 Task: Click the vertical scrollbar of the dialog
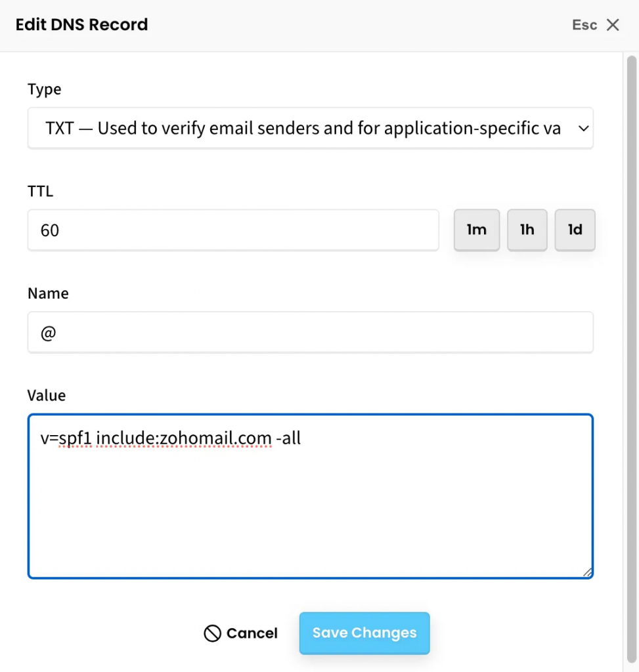click(x=630, y=328)
